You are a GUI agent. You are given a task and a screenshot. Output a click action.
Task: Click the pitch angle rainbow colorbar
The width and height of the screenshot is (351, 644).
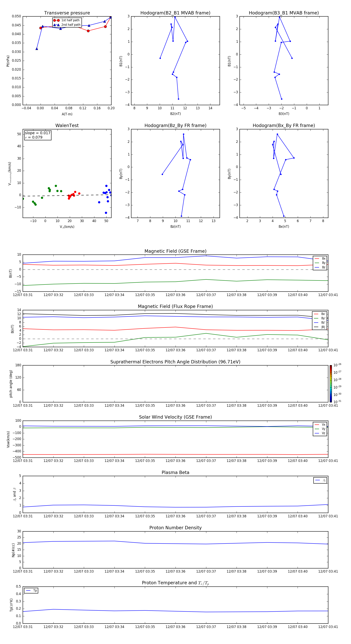(x=331, y=384)
